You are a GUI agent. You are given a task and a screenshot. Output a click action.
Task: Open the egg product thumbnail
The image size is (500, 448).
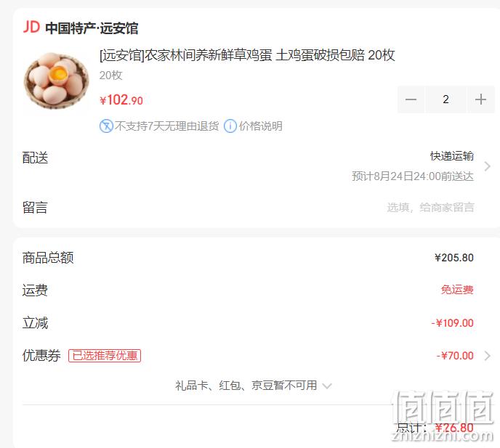pos(56,81)
